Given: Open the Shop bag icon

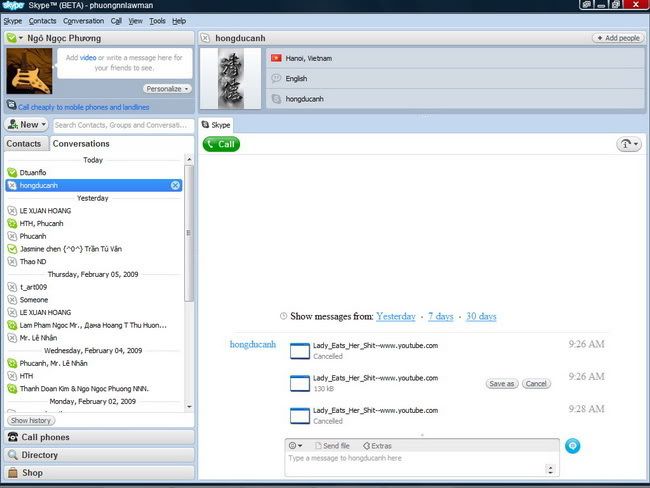Looking at the screenshot, I should [12, 473].
